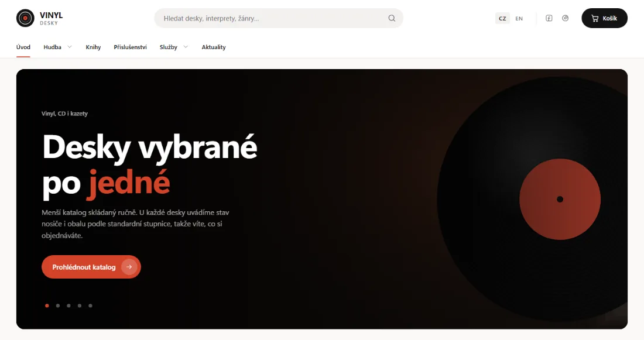
Task: Select the first carousel slide dot
Action: pyautogui.click(x=47, y=305)
